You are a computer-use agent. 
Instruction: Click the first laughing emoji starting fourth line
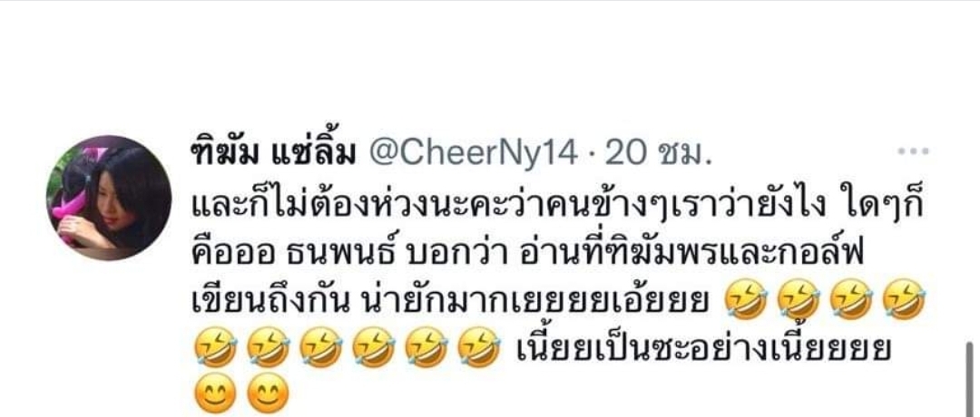point(216,348)
